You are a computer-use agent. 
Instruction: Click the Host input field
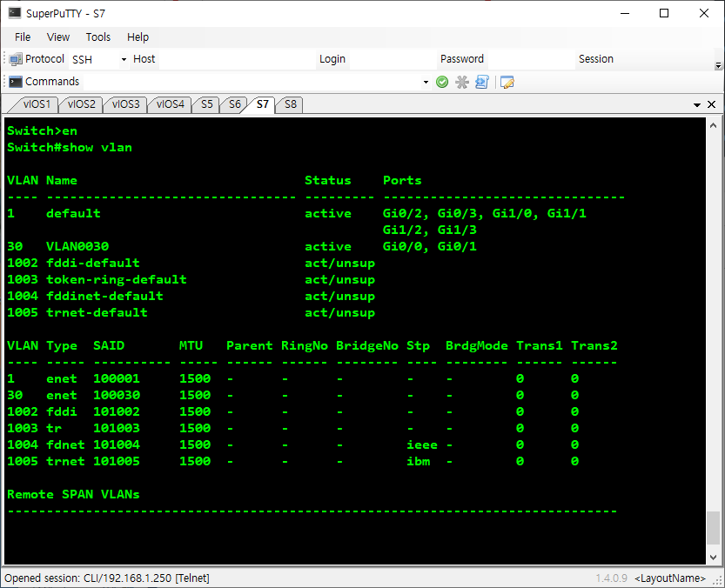pos(237,60)
